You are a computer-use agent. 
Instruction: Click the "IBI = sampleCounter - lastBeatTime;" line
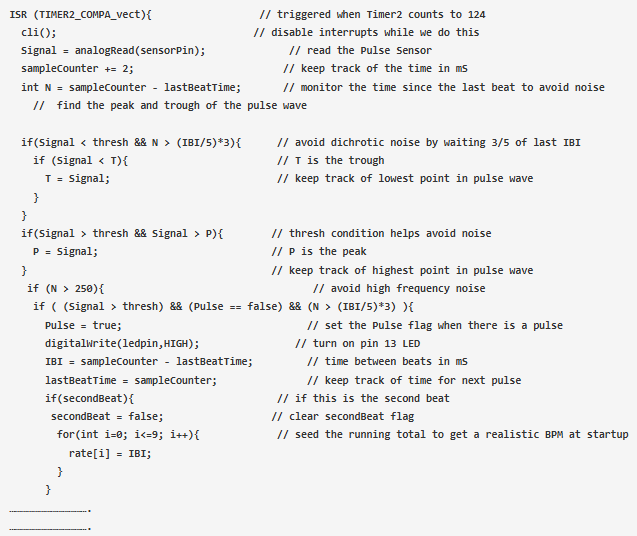click(x=148, y=361)
